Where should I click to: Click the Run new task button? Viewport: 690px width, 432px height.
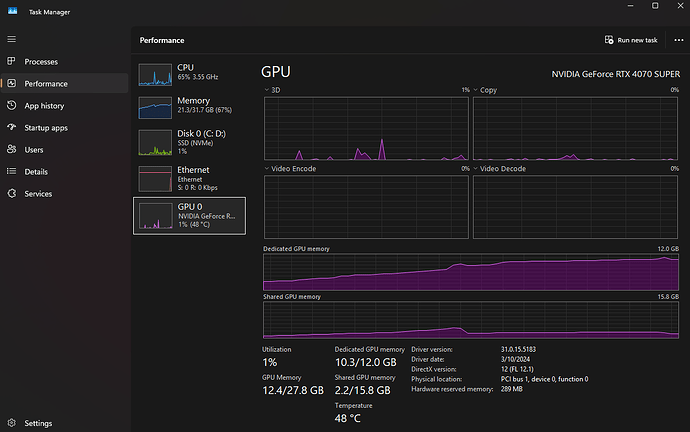point(630,40)
